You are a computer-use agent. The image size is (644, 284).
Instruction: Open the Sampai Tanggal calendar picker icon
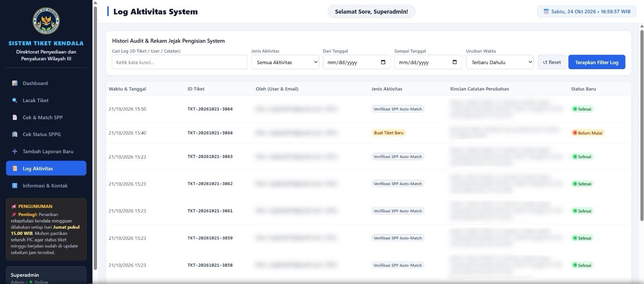click(455, 62)
